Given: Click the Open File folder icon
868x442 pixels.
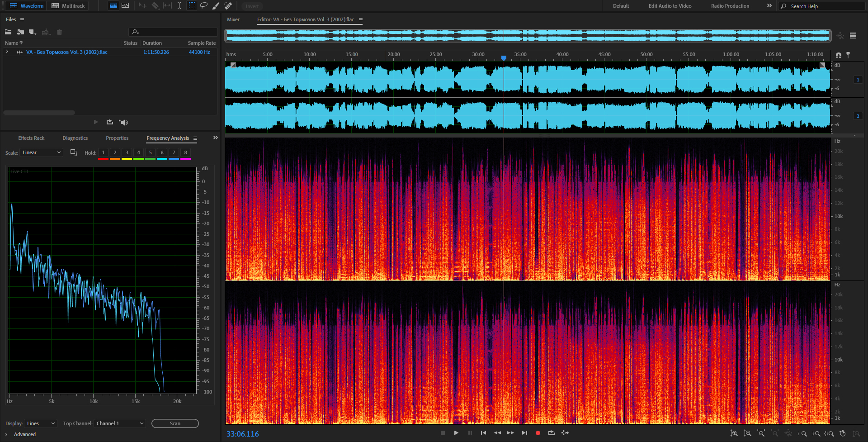Looking at the screenshot, I should (x=8, y=32).
